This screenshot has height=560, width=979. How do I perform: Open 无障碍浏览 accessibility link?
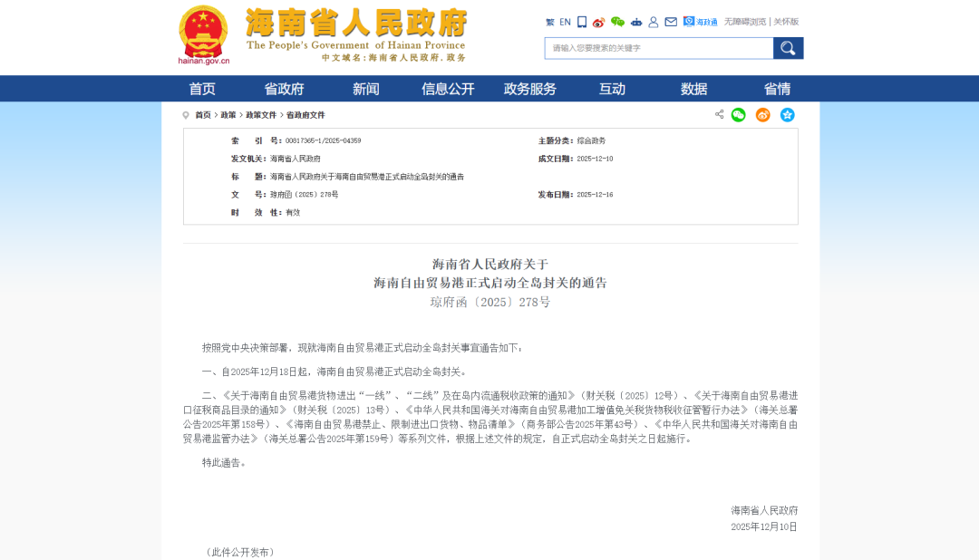744,22
